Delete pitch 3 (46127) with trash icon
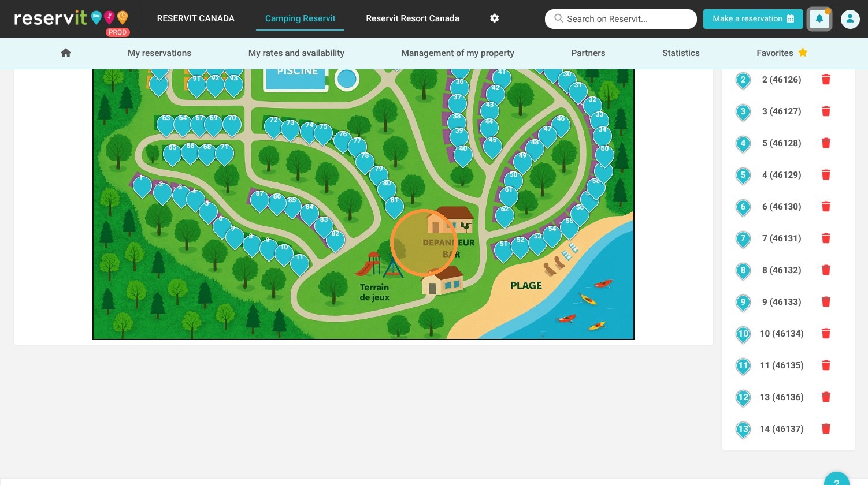Viewport: 868px width, 485px height. 826,111
